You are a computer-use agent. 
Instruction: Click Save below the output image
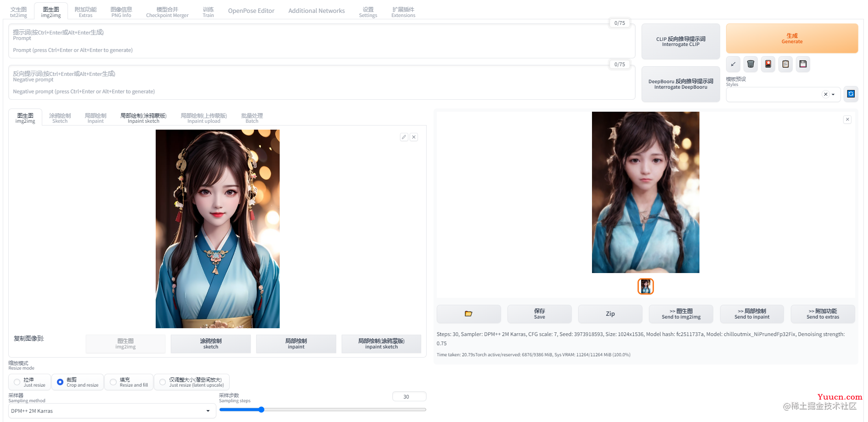pyautogui.click(x=539, y=314)
